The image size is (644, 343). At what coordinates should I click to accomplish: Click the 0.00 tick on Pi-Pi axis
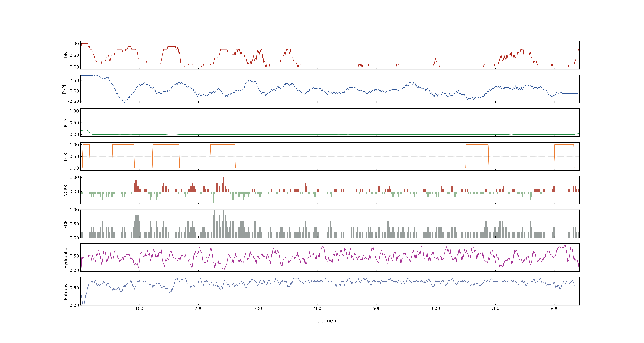coord(74,91)
